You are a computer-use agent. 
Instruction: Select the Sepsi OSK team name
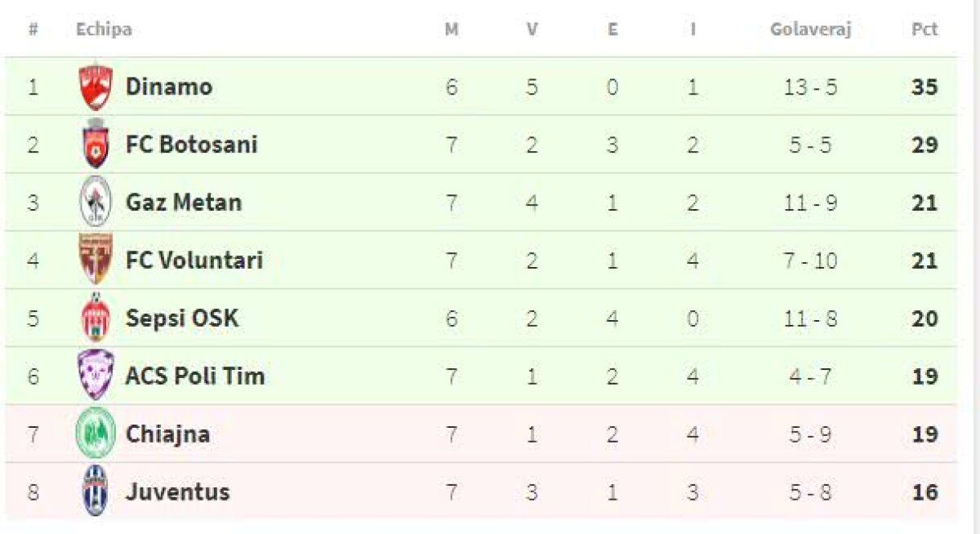182,318
